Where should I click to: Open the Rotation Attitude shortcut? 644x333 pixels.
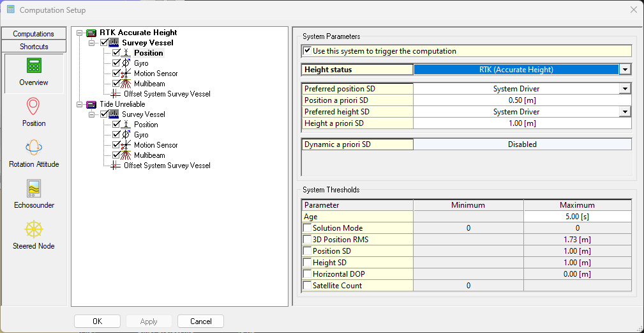pos(34,148)
